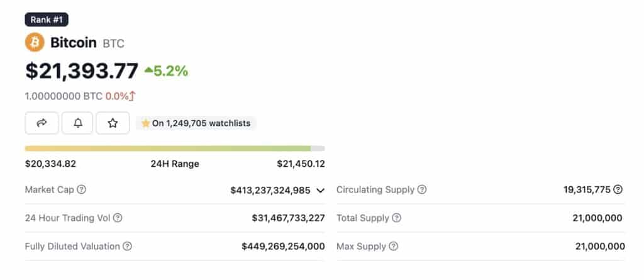This screenshot has width=644, height=280.
Task: Click the BTC ticker symbol
Action: 113,43
